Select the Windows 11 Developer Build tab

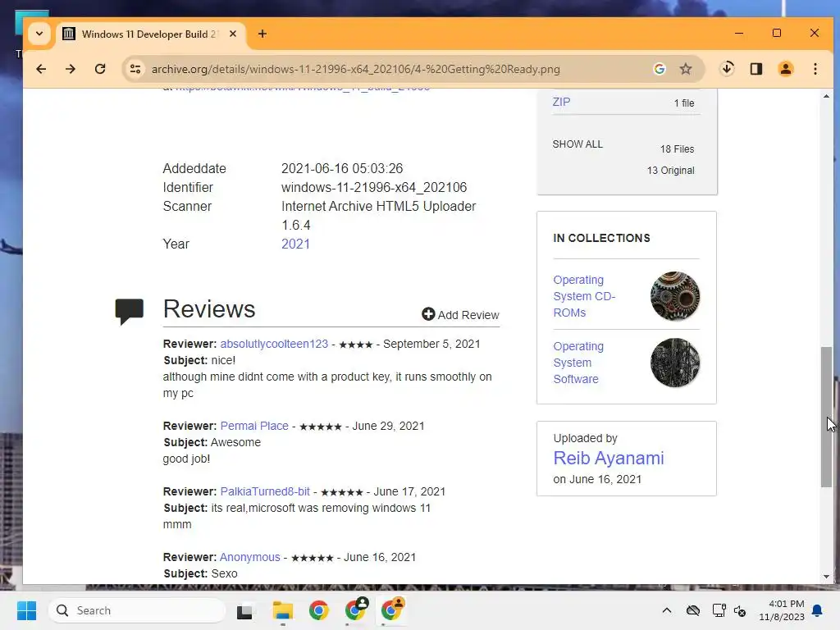click(150, 34)
